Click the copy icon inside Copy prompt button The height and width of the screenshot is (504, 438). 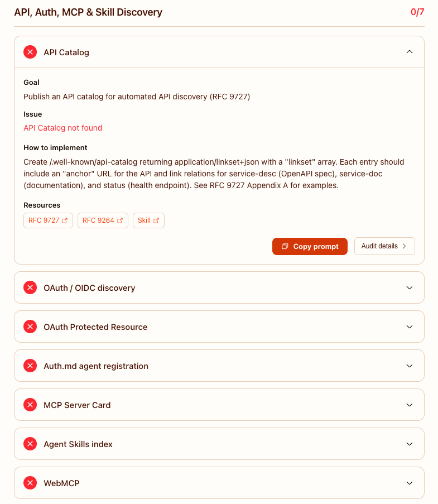(285, 246)
